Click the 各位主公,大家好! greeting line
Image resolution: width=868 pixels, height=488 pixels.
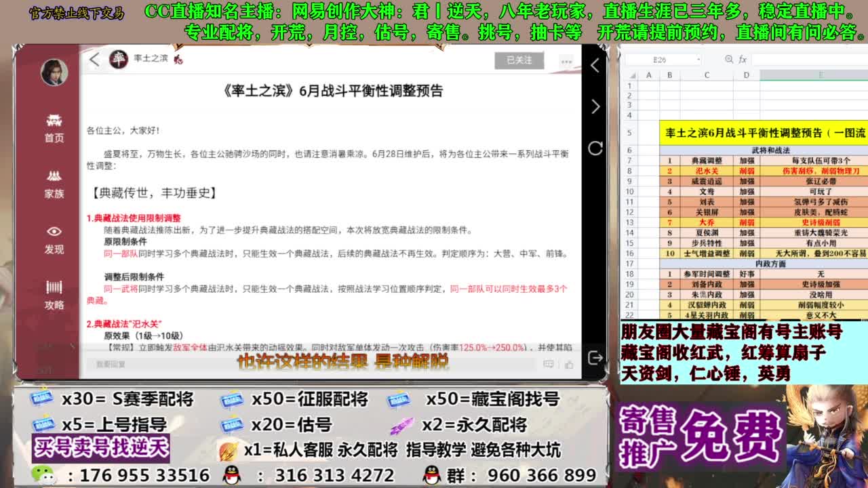[123, 130]
